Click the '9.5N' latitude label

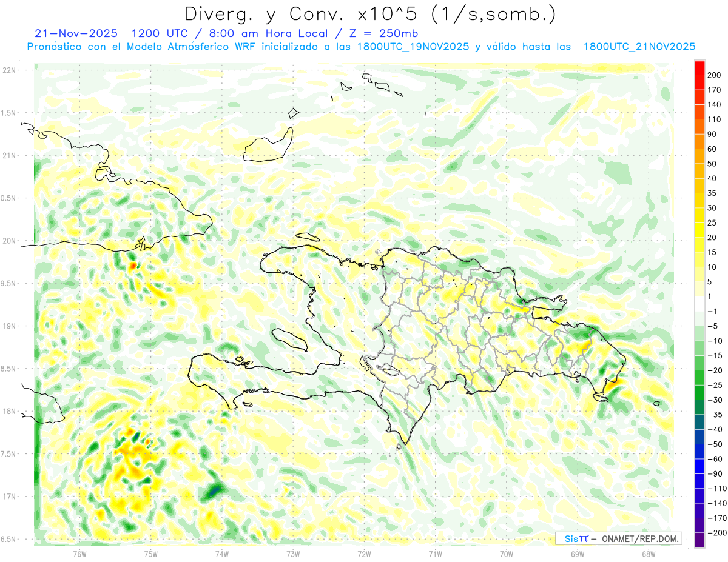pos(8,283)
